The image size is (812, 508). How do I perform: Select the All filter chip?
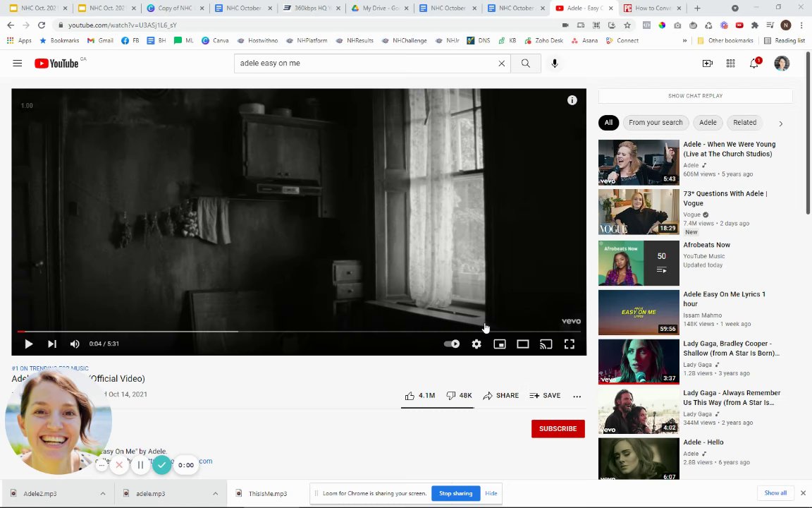point(608,123)
